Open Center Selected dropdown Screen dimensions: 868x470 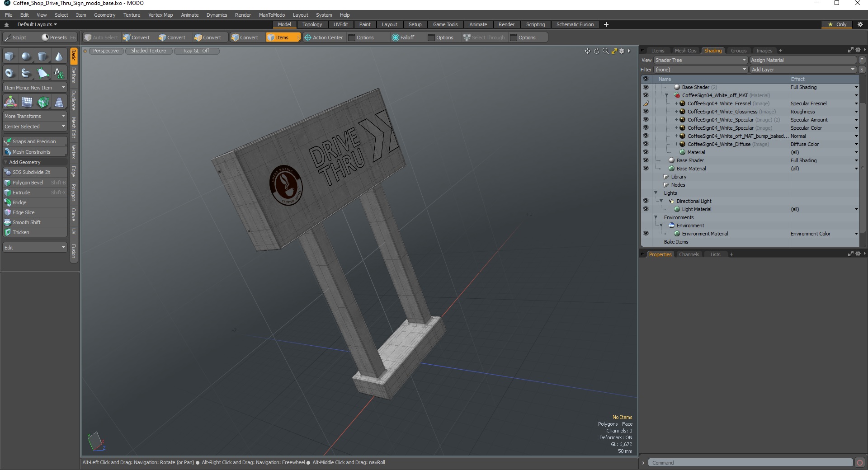pyautogui.click(x=35, y=127)
